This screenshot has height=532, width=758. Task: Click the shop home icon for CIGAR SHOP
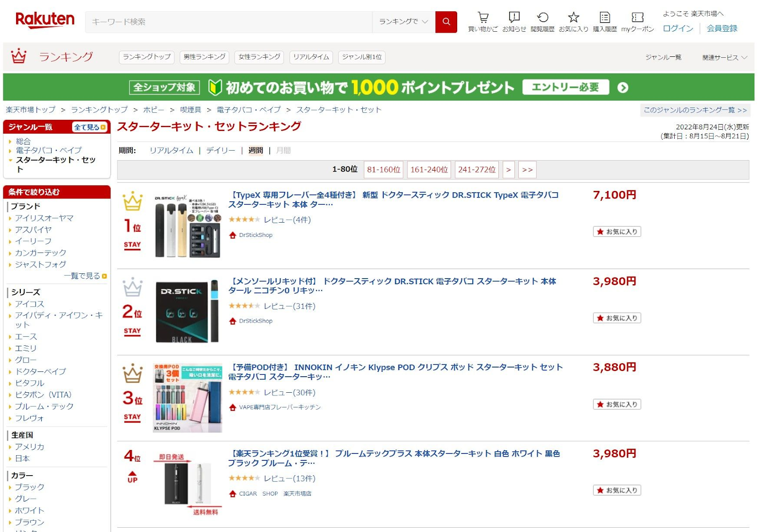pyautogui.click(x=233, y=494)
